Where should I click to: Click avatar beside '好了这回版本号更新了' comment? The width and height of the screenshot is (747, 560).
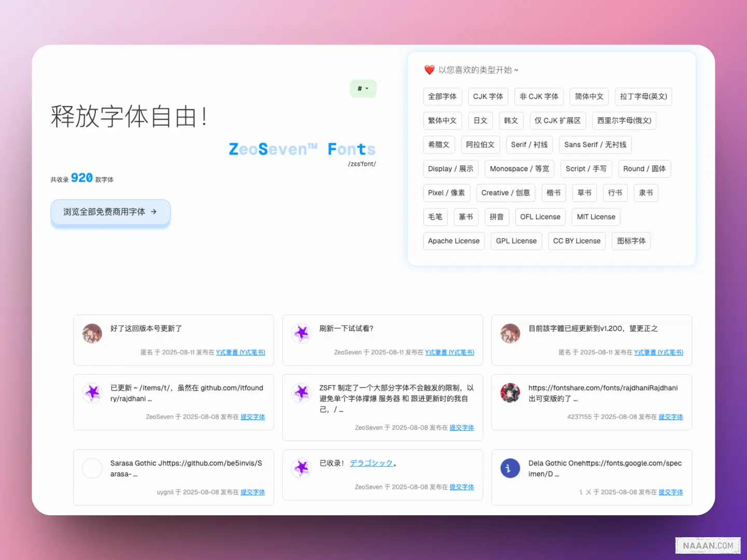[x=92, y=333]
